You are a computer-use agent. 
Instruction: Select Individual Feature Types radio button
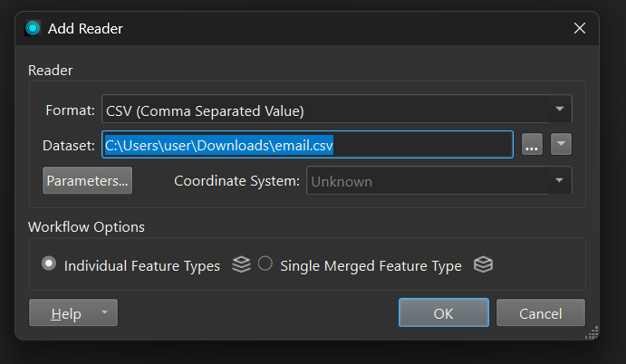(x=49, y=264)
